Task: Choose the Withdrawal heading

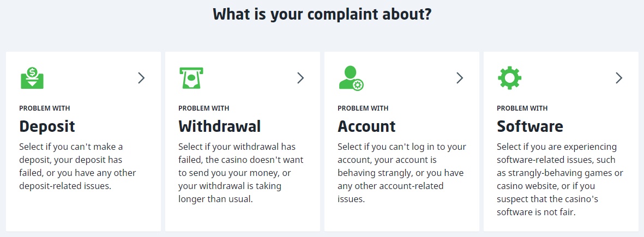Action: [220, 126]
